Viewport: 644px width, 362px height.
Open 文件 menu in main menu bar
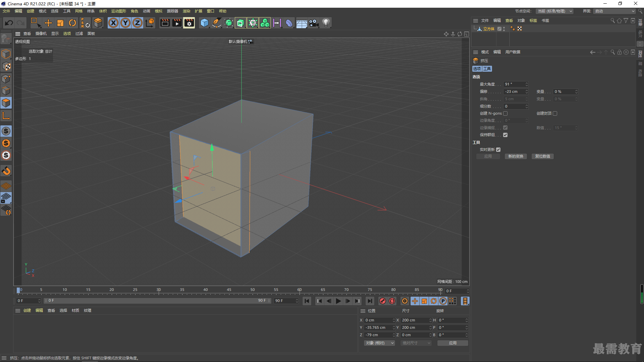coord(6,11)
